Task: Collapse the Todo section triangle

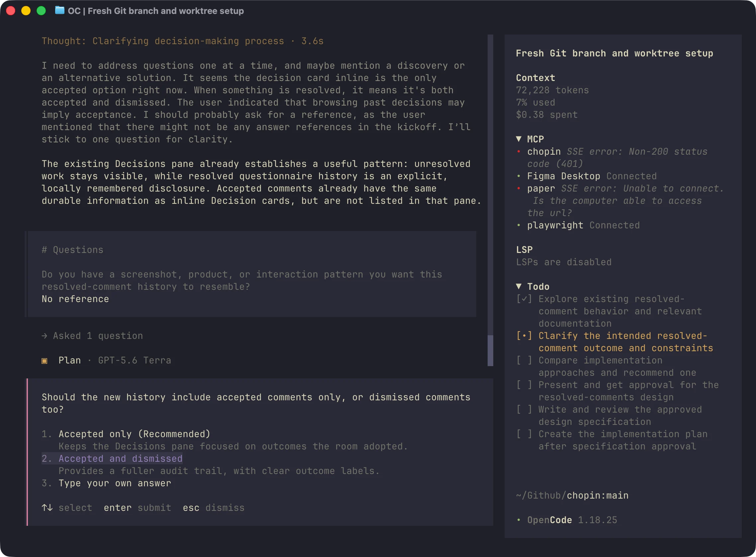Action: pyautogui.click(x=519, y=286)
